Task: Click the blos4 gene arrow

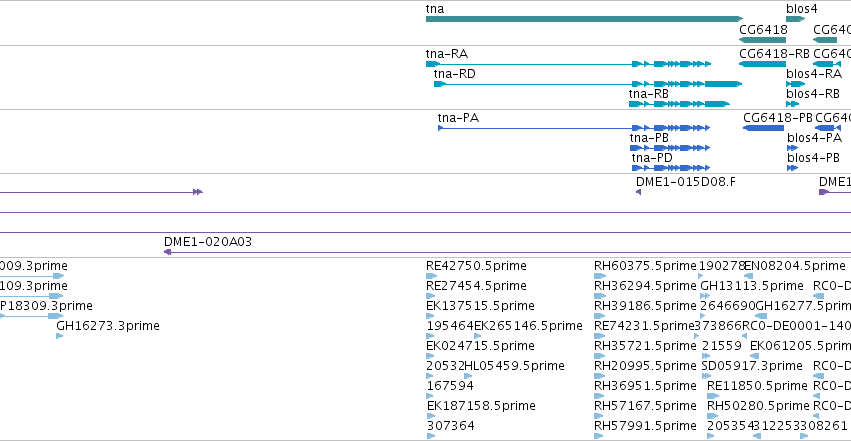Action: point(796,19)
